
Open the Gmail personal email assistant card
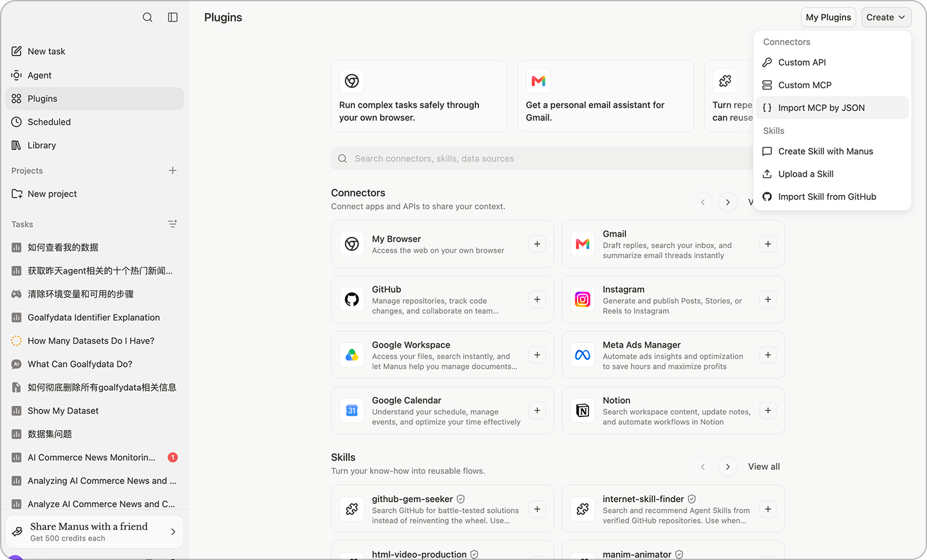pos(606,96)
